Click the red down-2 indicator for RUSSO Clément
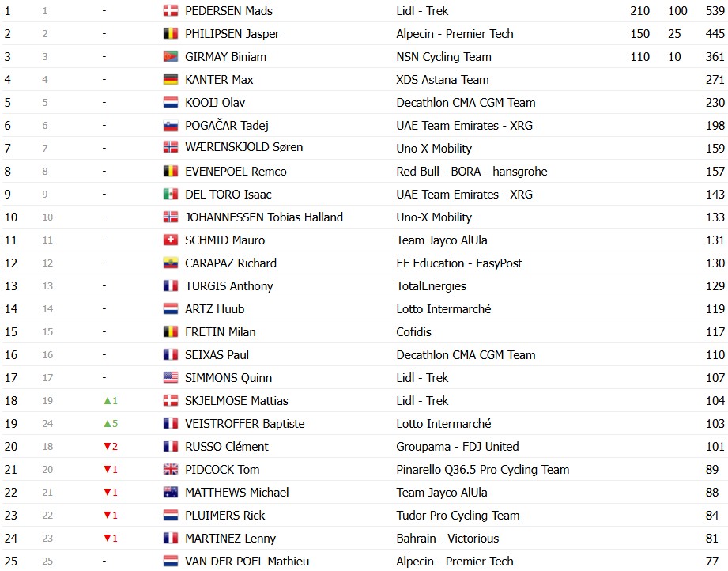 click(x=111, y=447)
